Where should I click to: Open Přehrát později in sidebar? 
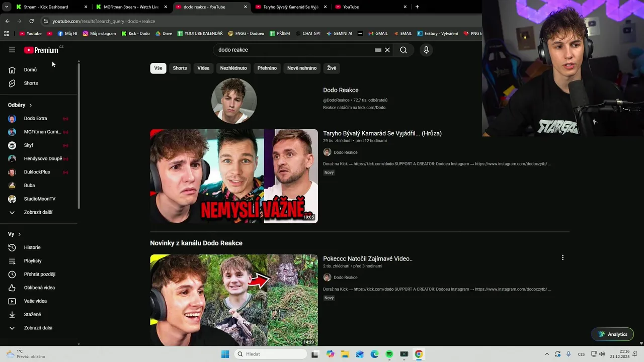click(x=39, y=274)
